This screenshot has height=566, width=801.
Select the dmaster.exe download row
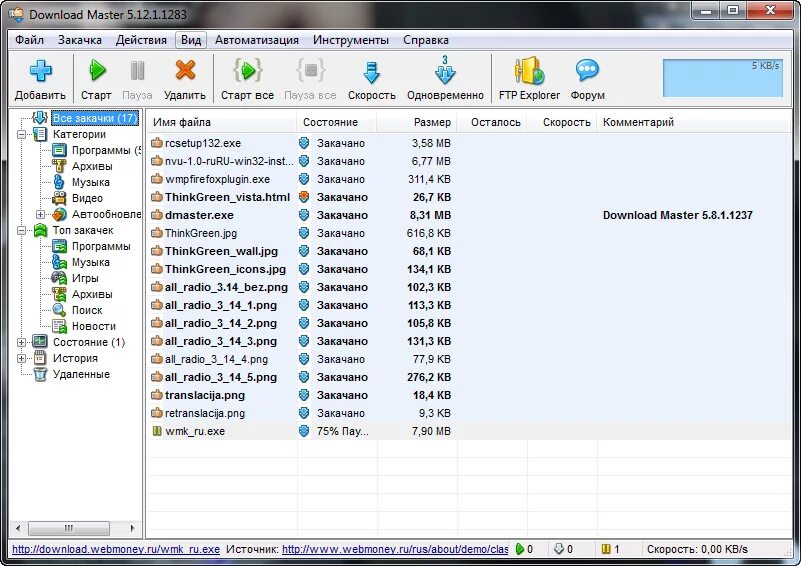pos(470,215)
